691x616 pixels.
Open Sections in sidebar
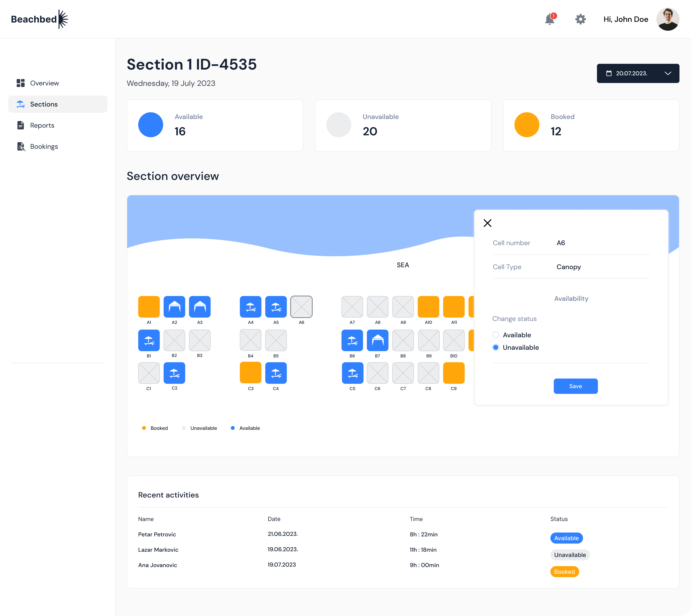[58, 104]
